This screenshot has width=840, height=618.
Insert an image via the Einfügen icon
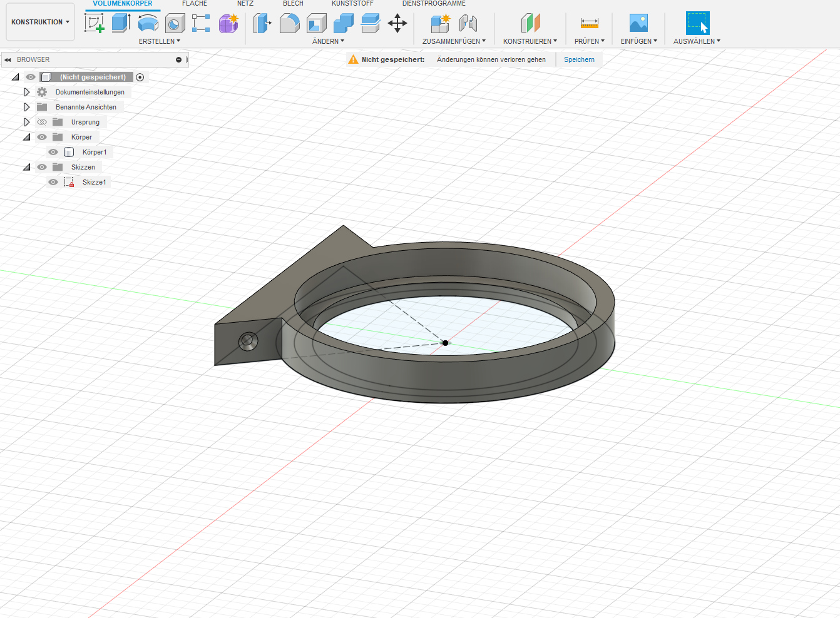pyautogui.click(x=638, y=23)
